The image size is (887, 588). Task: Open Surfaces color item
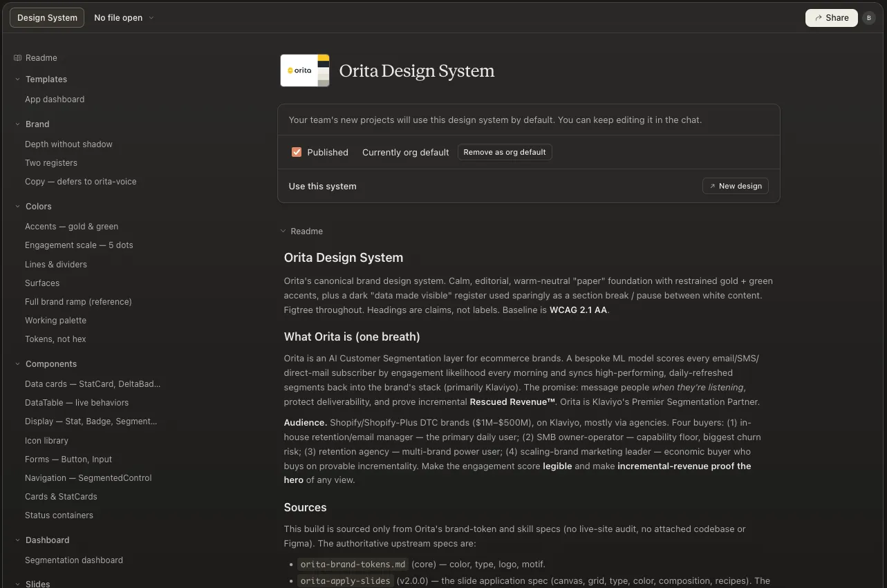click(x=42, y=283)
